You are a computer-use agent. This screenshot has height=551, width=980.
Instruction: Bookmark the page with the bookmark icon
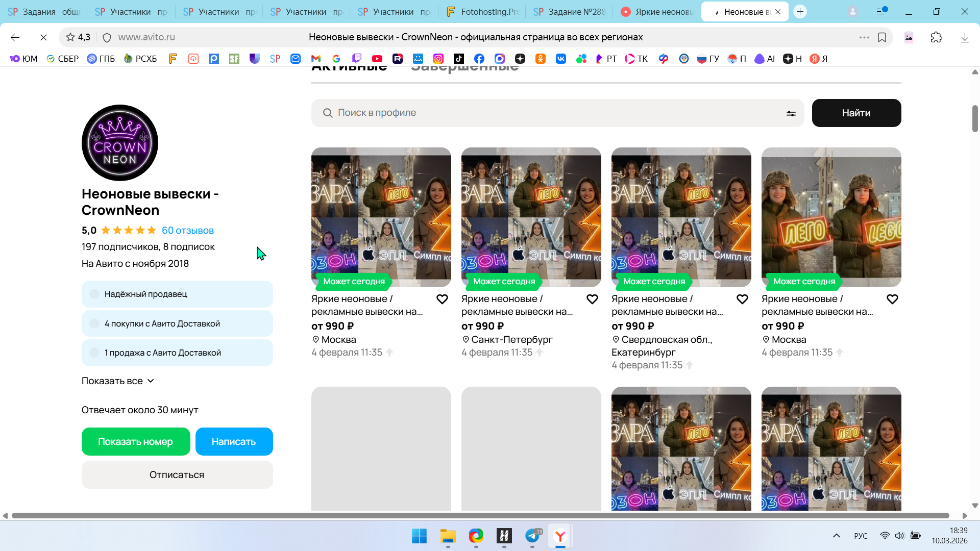(882, 37)
